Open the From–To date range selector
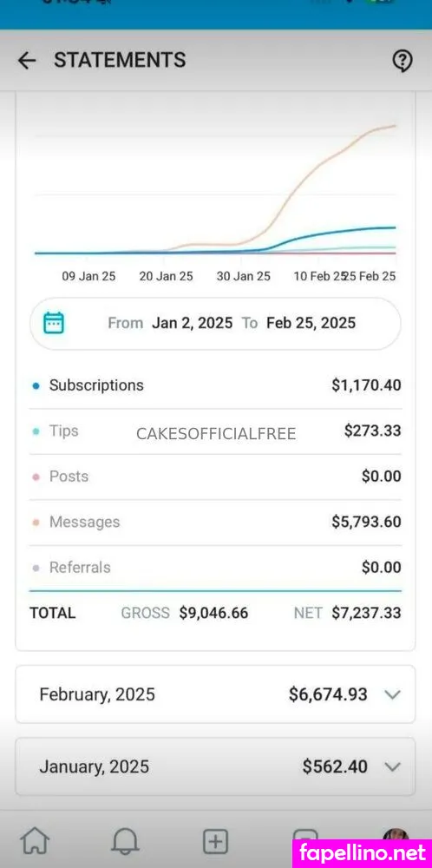432x868 pixels. pos(215,323)
